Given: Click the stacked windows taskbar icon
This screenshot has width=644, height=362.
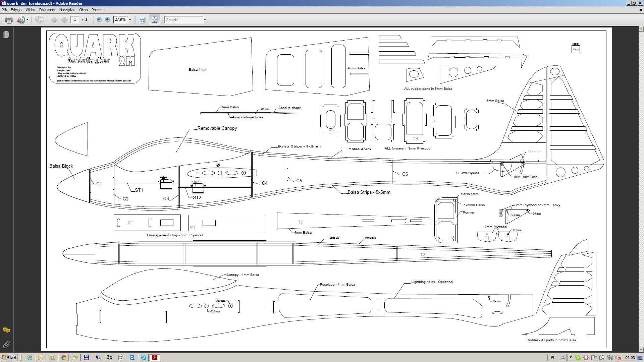Looking at the screenshot, I should point(75,358).
